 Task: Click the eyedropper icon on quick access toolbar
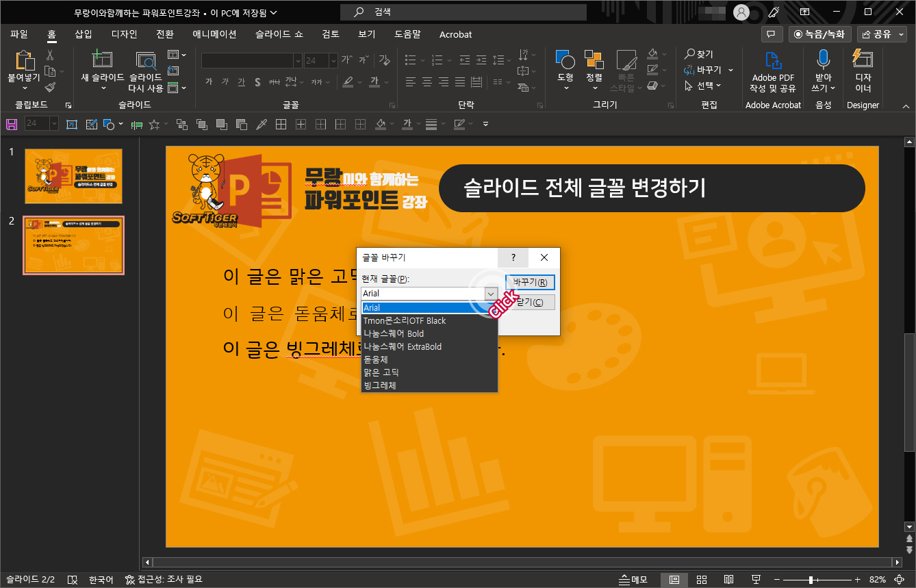tap(262, 124)
